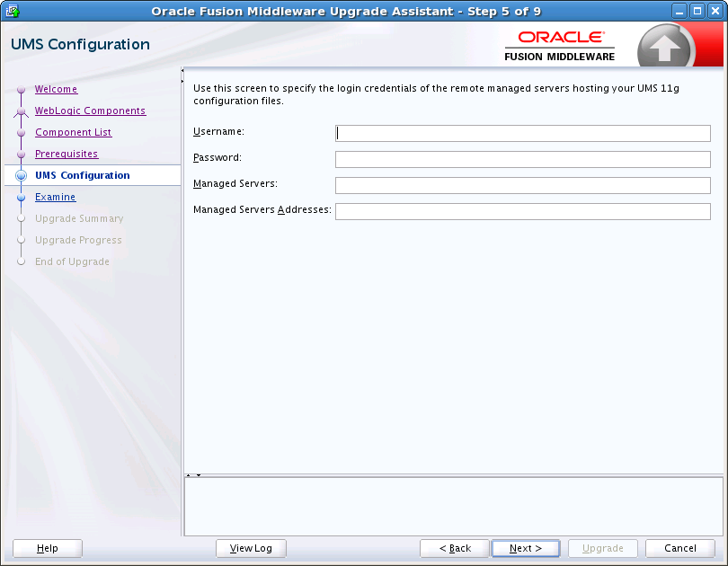Viewport: 728px width, 566px height.
Task: Open the WebLogic Components step
Action: pyautogui.click(x=90, y=111)
